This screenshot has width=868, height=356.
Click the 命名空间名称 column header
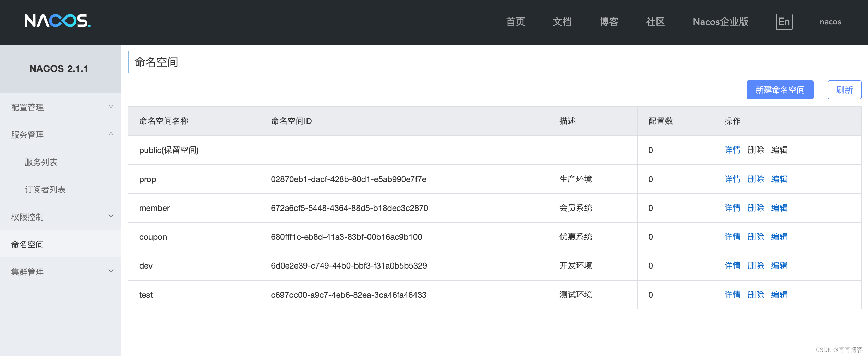pos(194,121)
